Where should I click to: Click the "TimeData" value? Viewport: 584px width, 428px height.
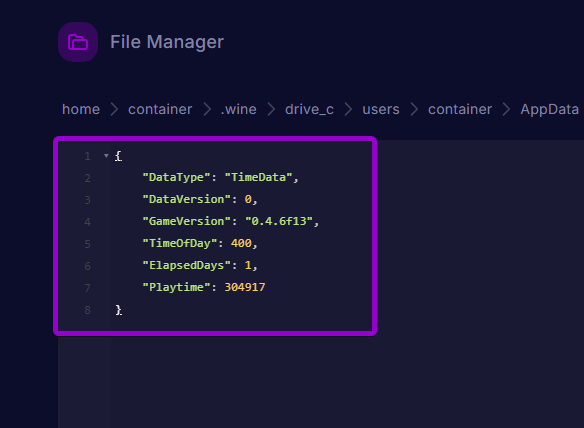point(258,177)
